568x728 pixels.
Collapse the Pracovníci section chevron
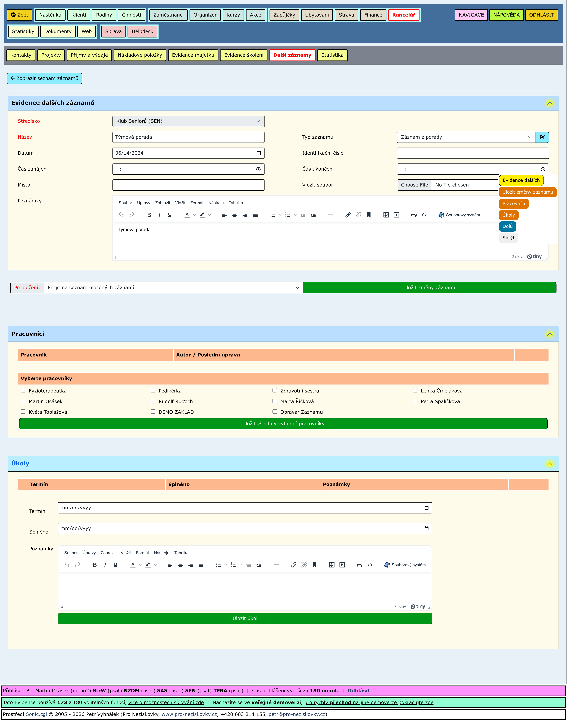coord(550,334)
